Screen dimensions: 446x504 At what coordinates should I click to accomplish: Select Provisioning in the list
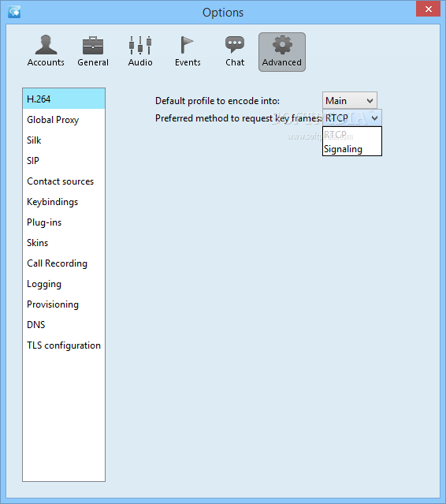coord(64,304)
